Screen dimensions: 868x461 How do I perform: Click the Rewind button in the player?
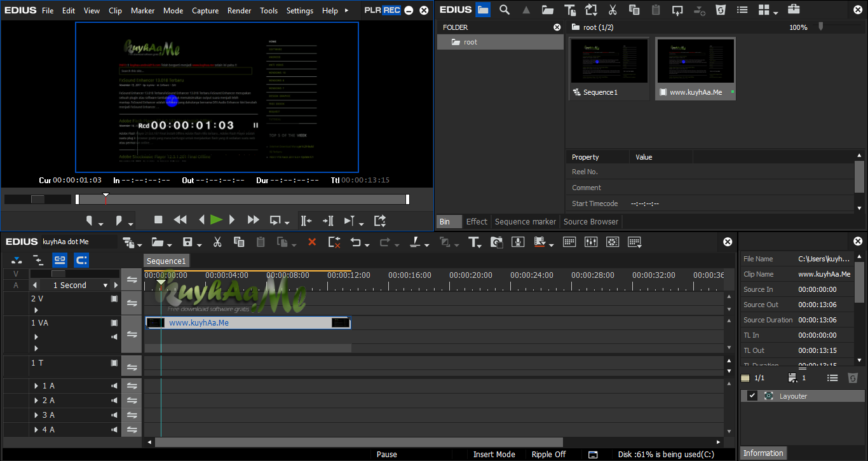[180, 220]
